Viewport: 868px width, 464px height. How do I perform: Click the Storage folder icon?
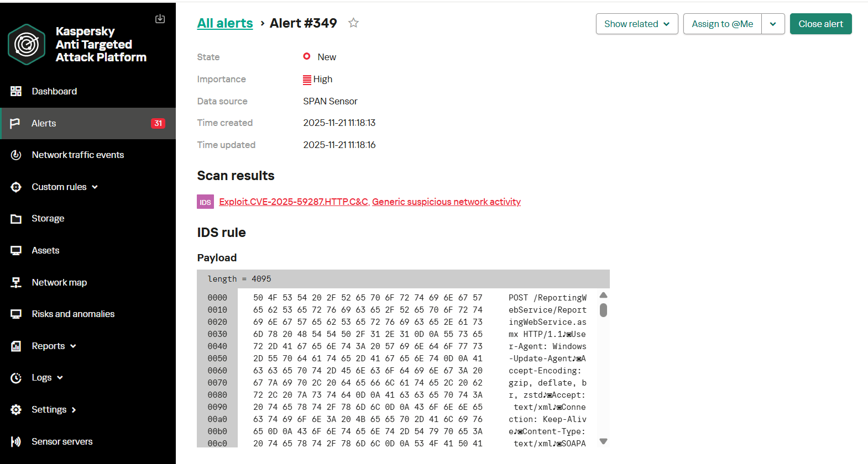point(16,219)
